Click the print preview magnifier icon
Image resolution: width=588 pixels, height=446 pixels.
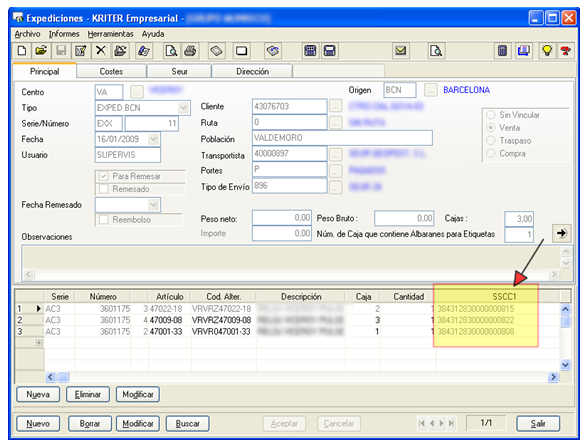pos(171,51)
